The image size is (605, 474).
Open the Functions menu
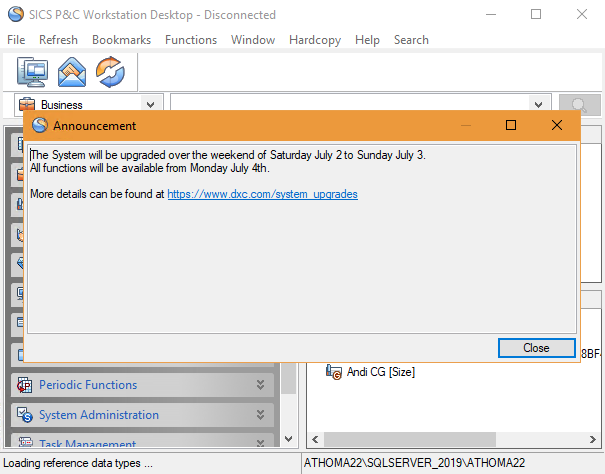point(190,40)
